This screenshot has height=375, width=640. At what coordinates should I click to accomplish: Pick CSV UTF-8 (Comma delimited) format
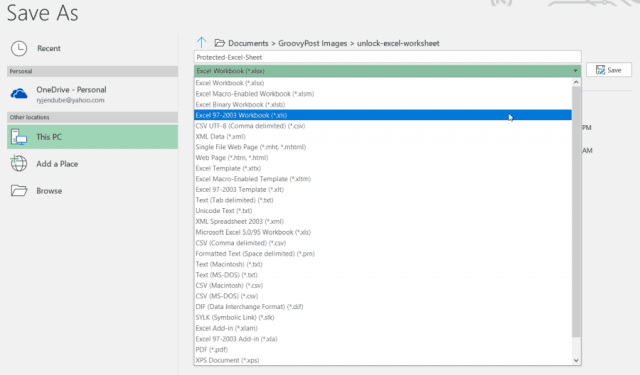[x=383, y=126]
